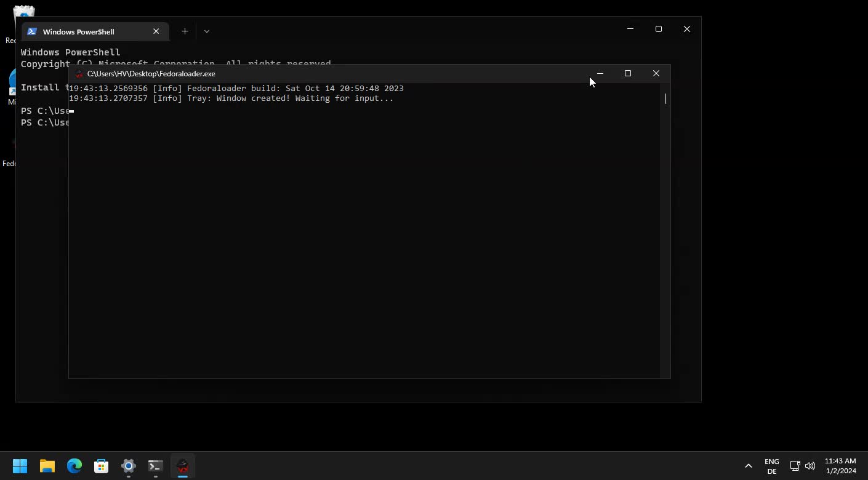Screen dimensions: 868x480
Task: Click the Fedoraloader console vertical scrollbar
Action: click(x=665, y=98)
